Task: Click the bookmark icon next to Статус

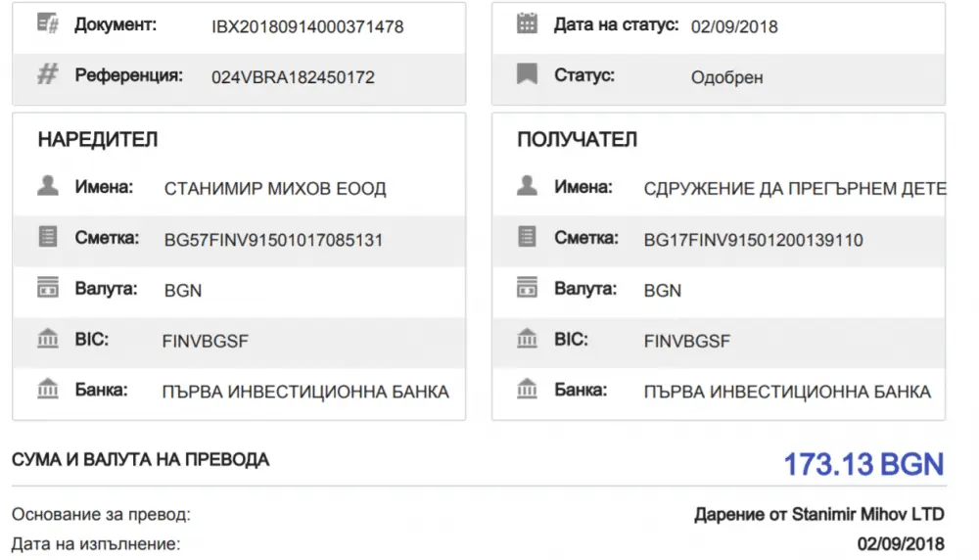Action: (528, 75)
